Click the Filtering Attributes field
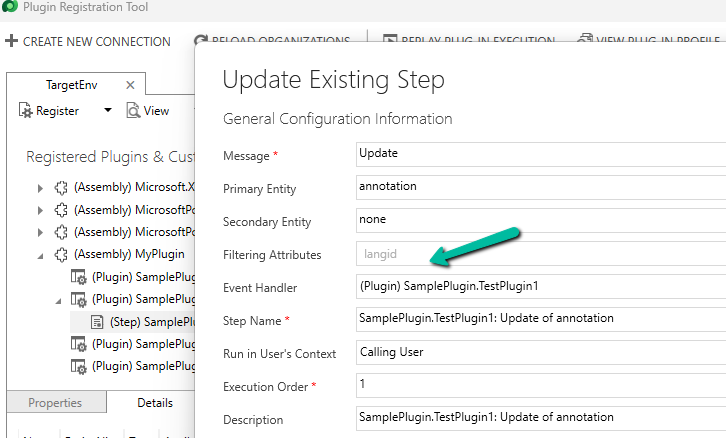The width and height of the screenshot is (726, 438). pyautogui.click(x=540, y=254)
